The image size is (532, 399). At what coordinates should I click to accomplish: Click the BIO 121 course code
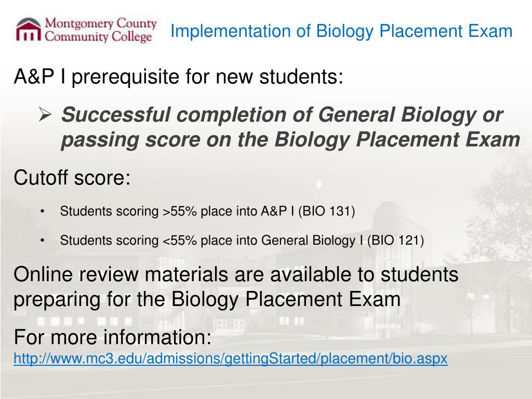click(395, 241)
